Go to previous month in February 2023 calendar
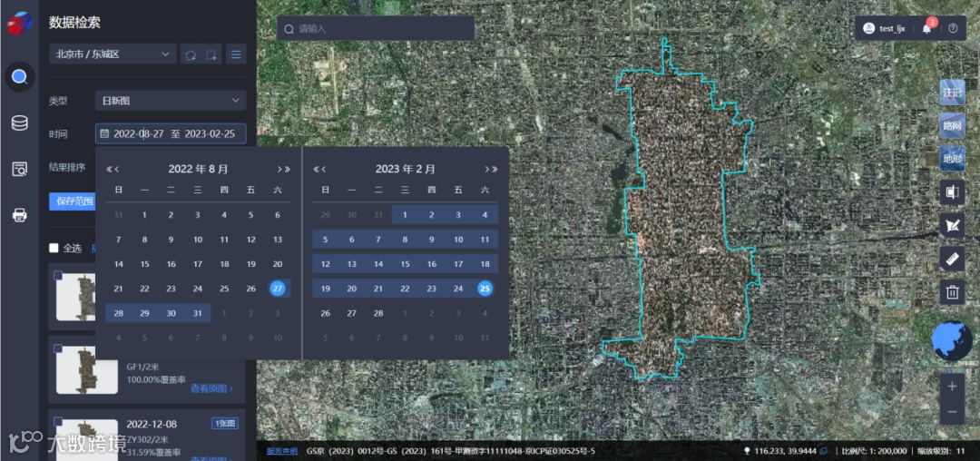Image resolution: width=980 pixels, height=461 pixels. 324,170
